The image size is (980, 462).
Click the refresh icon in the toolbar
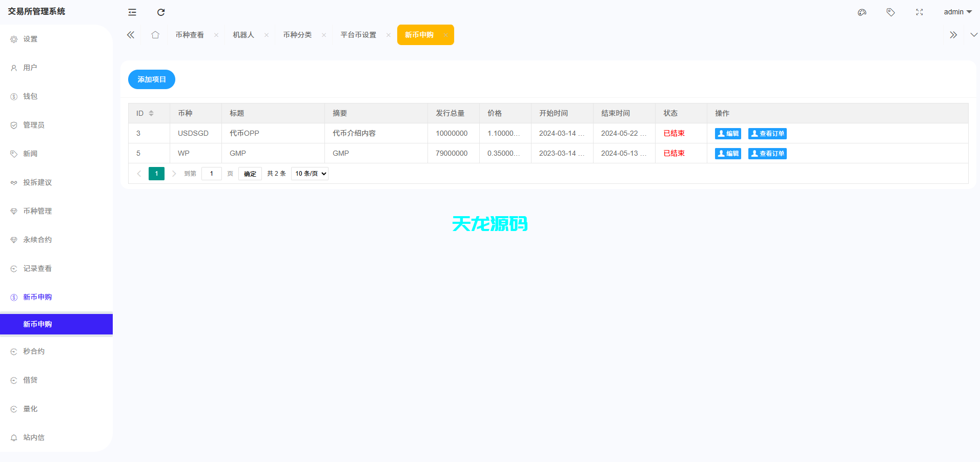[161, 12]
